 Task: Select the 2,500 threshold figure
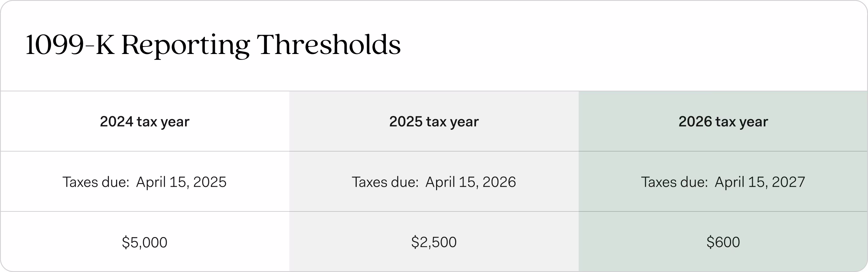(438, 242)
